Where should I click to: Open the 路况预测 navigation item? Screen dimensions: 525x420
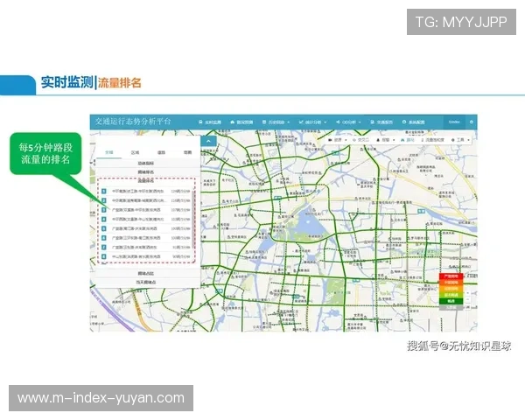point(241,122)
